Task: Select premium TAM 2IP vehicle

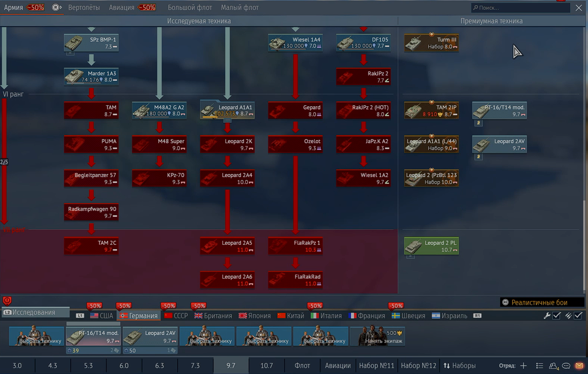Action: [x=432, y=110]
